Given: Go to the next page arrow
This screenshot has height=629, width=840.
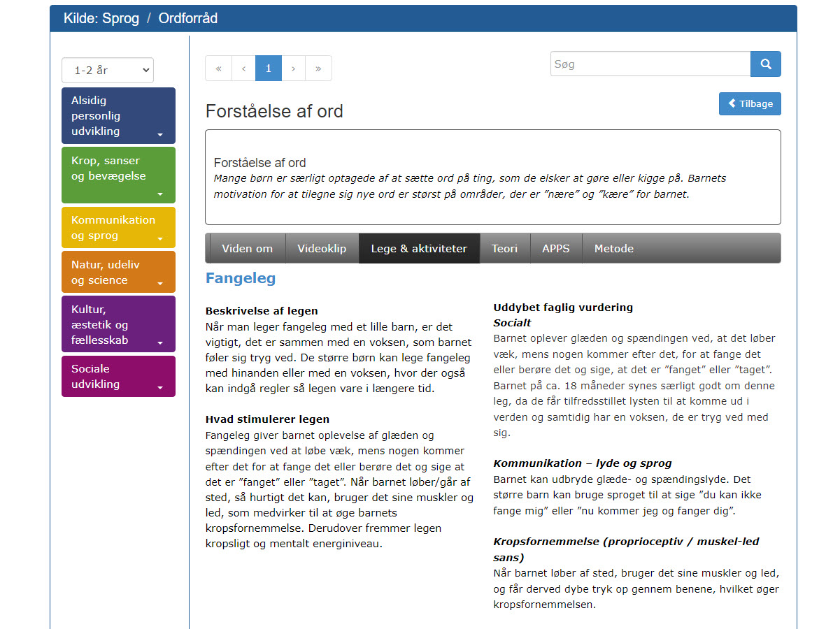Looking at the screenshot, I should pos(293,68).
